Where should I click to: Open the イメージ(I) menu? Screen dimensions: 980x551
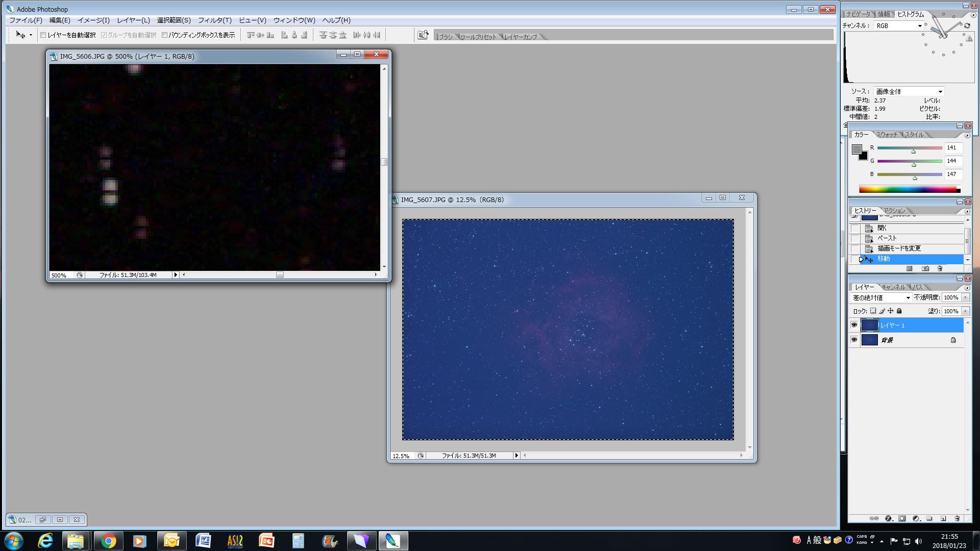click(93, 20)
